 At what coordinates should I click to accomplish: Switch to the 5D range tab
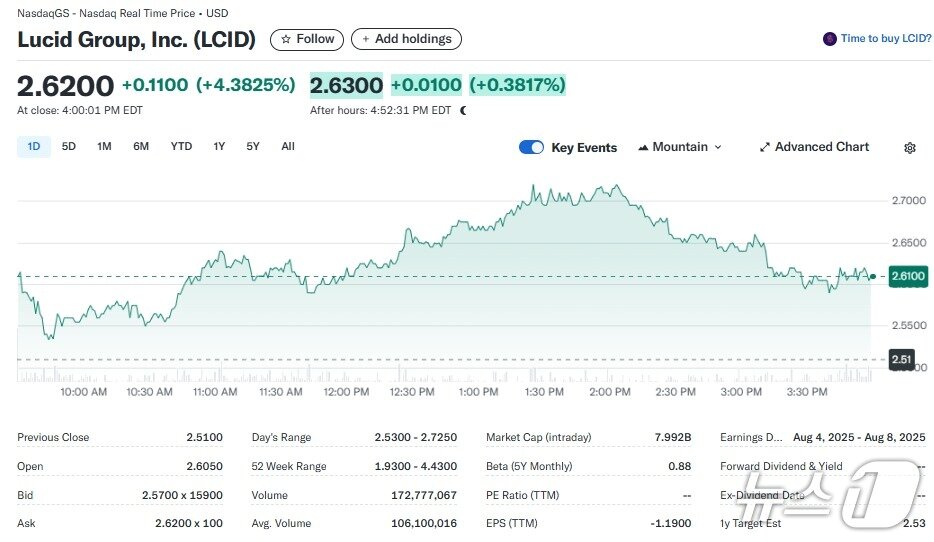69,146
